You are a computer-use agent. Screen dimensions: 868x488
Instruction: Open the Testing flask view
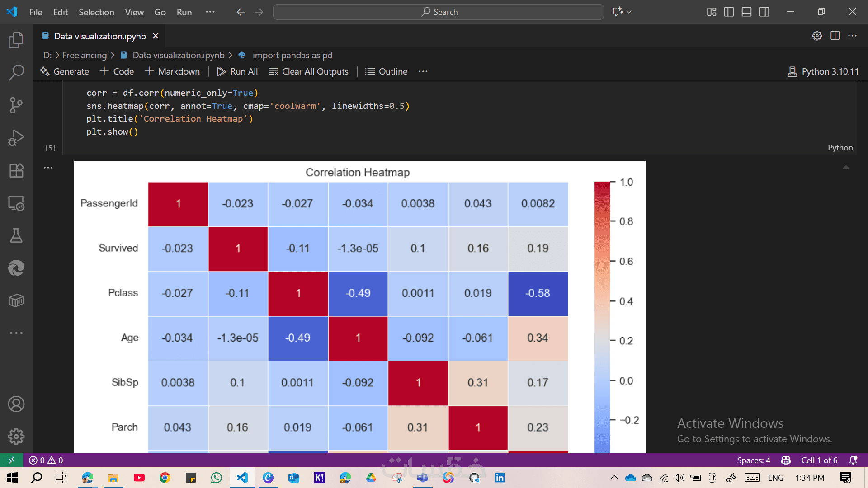(x=16, y=235)
